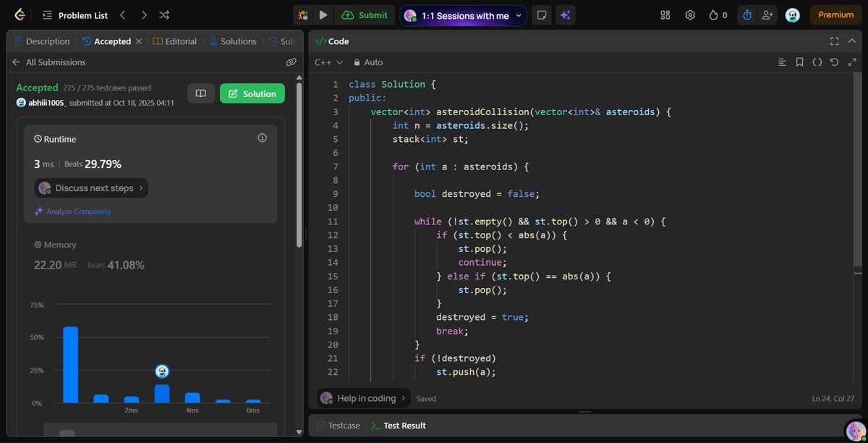Click the bookmark icon in editor toolbar
The height and width of the screenshot is (443, 868).
[799, 62]
